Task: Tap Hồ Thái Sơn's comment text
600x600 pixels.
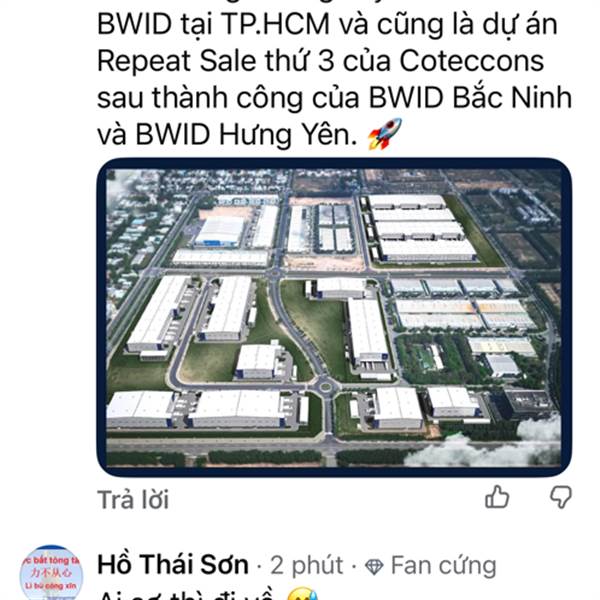Action: [x=186, y=594]
